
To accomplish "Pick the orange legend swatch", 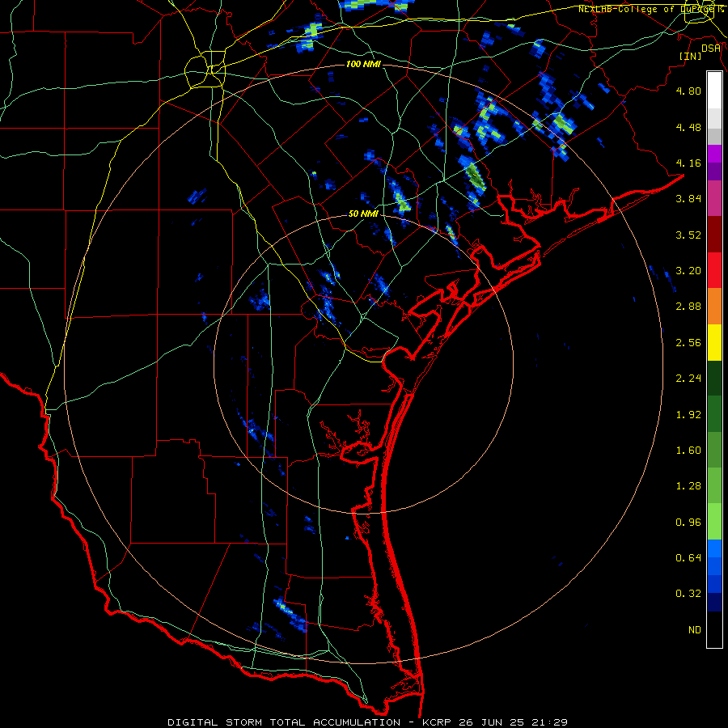I will [714, 306].
